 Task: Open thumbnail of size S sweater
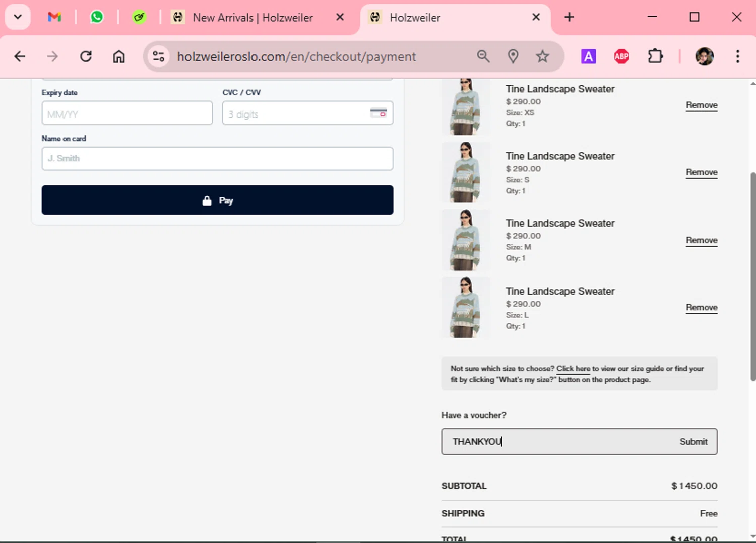point(465,172)
